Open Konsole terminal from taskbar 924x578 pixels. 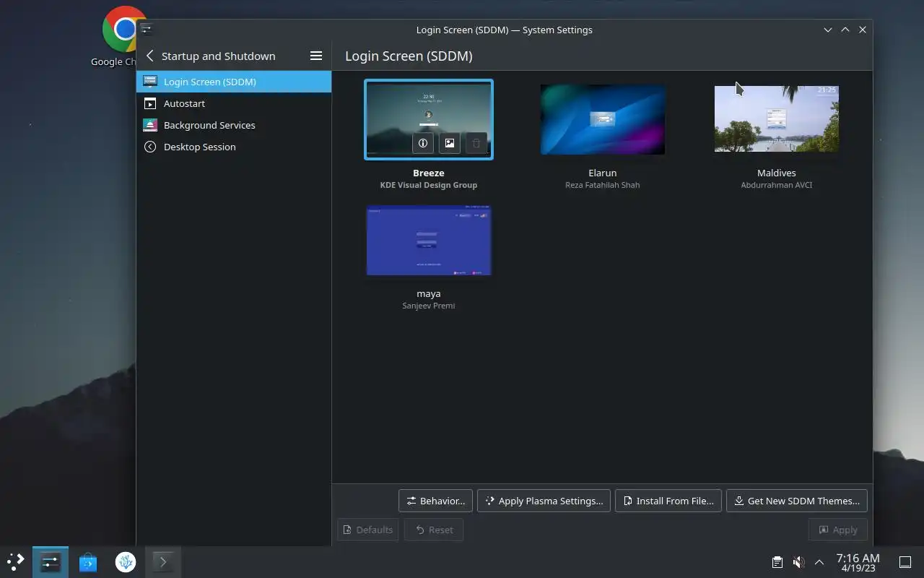coord(162,561)
